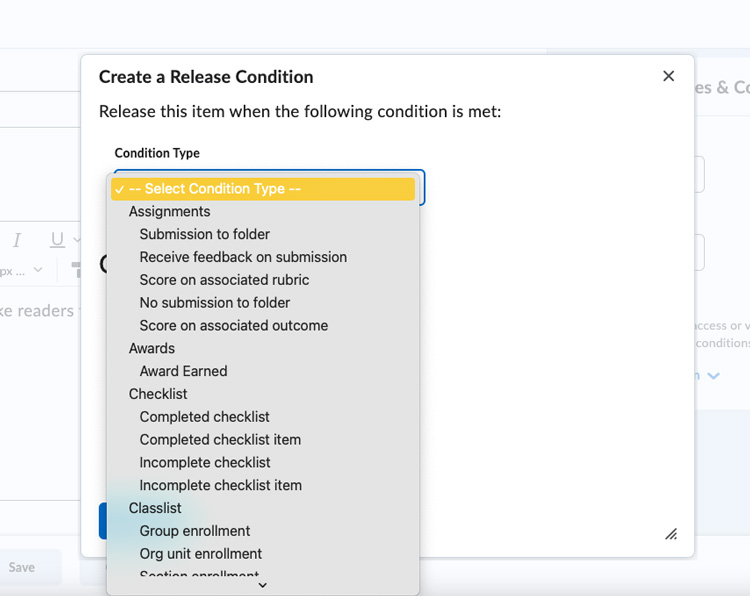Expand the blue chevron in the right panel
This screenshot has width=750, height=596.
point(713,376)
